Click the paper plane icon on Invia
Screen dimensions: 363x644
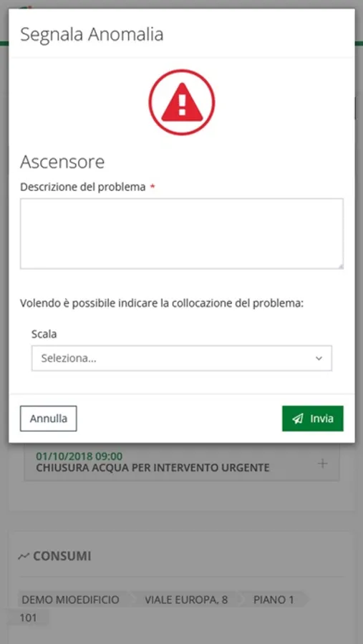point(298,419)
